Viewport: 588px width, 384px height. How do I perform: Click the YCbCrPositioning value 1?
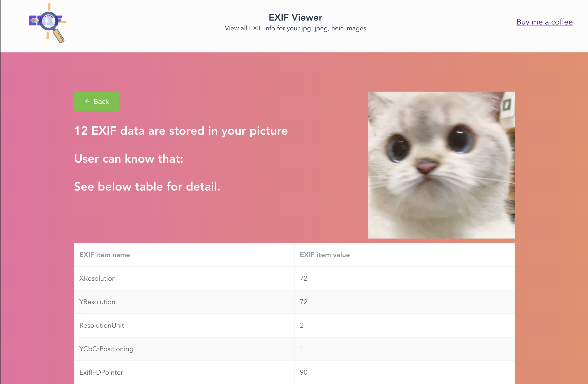(x=301, y=349)
